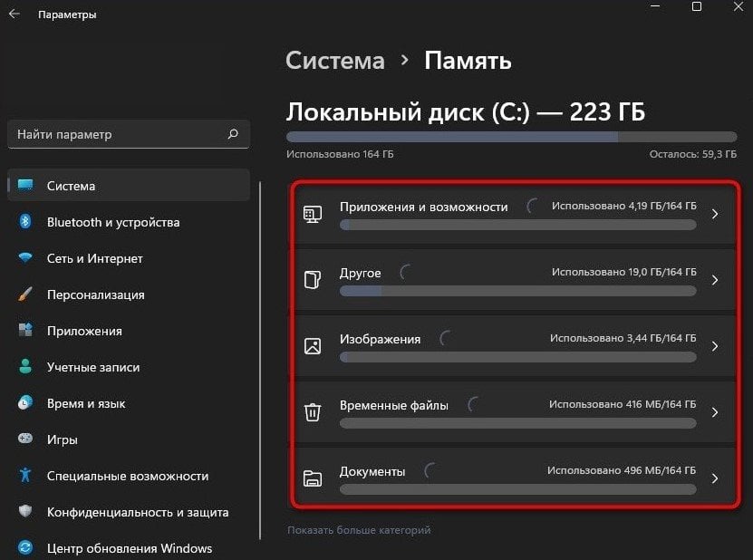753x560 pixels.
Task: Click the Изображения category label
Action: pos(380,339)
